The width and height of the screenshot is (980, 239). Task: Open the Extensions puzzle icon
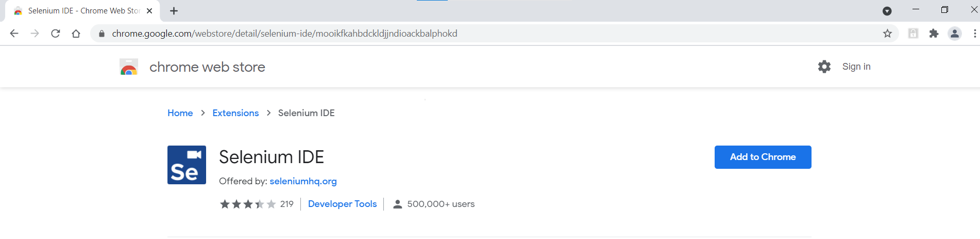pyautogui.click(x=934, y=34)
